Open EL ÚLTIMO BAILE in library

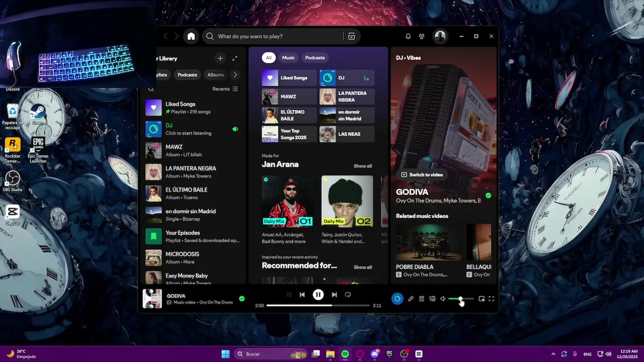coord(193,194)
